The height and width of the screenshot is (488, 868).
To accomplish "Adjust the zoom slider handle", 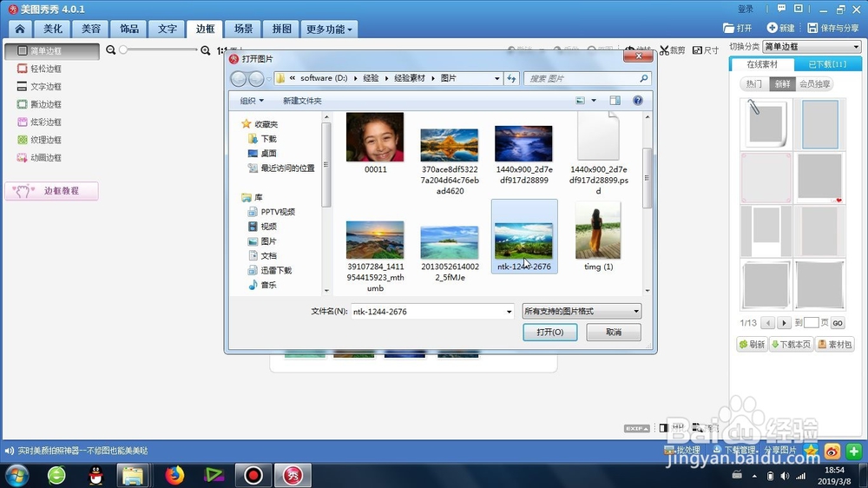I will pyautogui.click(x=123, y=49).
